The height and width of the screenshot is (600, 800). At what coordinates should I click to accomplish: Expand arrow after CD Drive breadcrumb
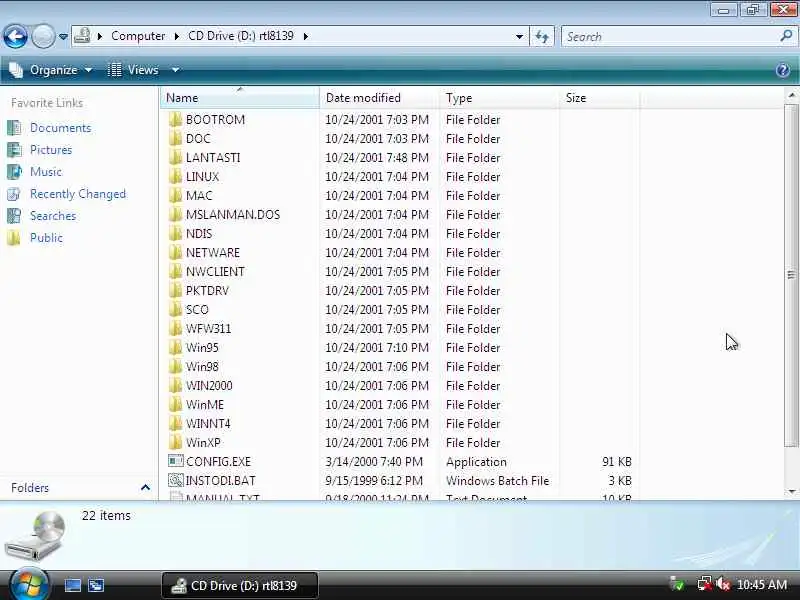coord(306,36)
